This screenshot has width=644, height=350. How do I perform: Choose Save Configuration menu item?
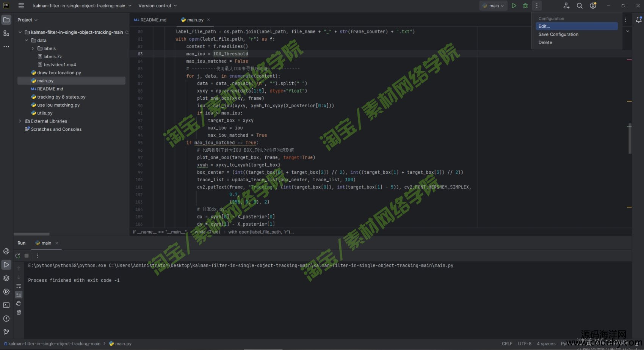click(577, 34)
